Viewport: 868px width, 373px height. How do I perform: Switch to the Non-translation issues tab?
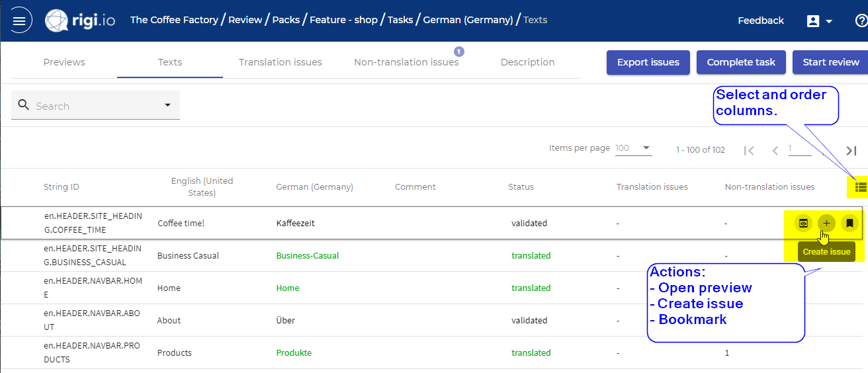coord(406,62)
